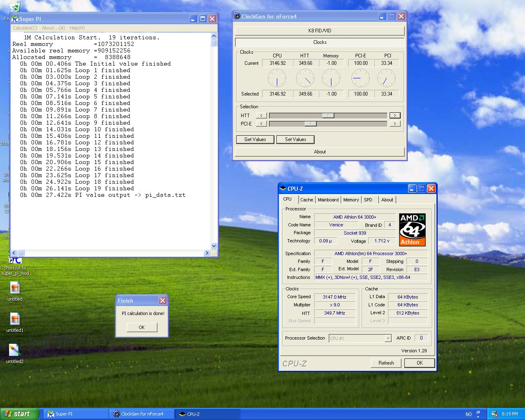Open the About...(A) menu in Super PI
This screenshot has height=420, width=525.
53,28
